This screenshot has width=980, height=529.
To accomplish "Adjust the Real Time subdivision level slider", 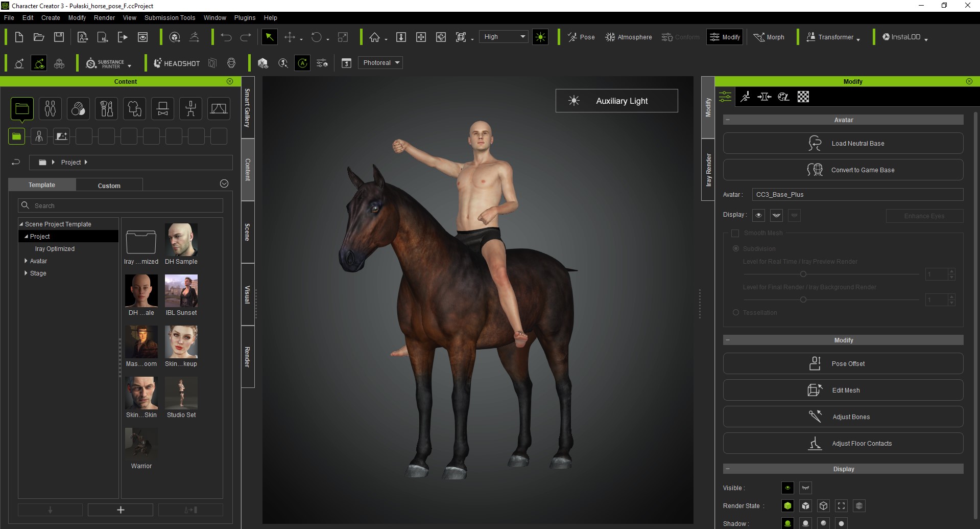I will pos(803,274).
